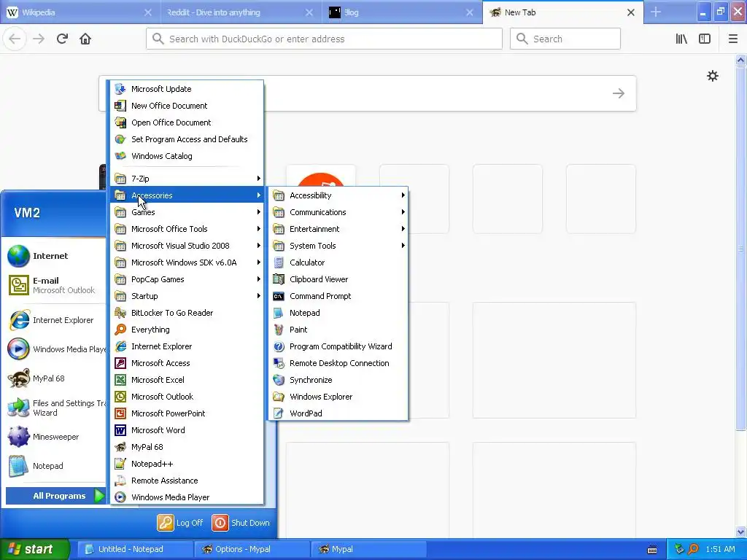Open Microsoft Access
Screen dimensions: 747x560
tap(187, 363)
